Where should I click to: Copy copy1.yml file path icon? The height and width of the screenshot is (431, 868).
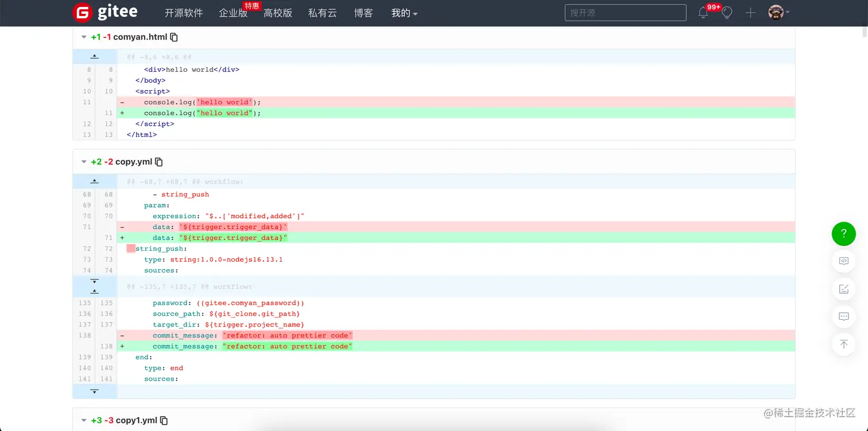point(164,421)
